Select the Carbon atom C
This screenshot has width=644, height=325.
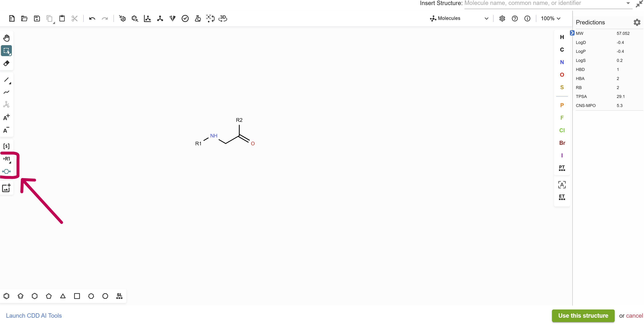(x=562, y=50)
